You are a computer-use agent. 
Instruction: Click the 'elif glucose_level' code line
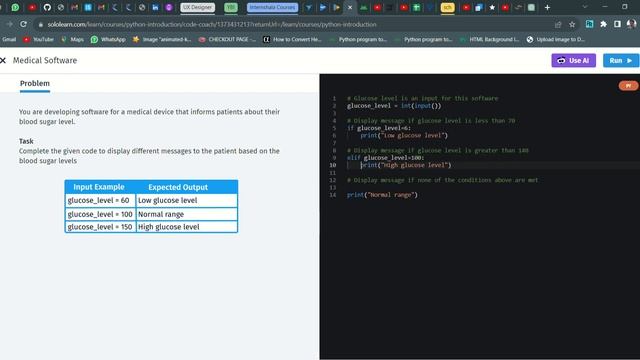click(385, 158)
